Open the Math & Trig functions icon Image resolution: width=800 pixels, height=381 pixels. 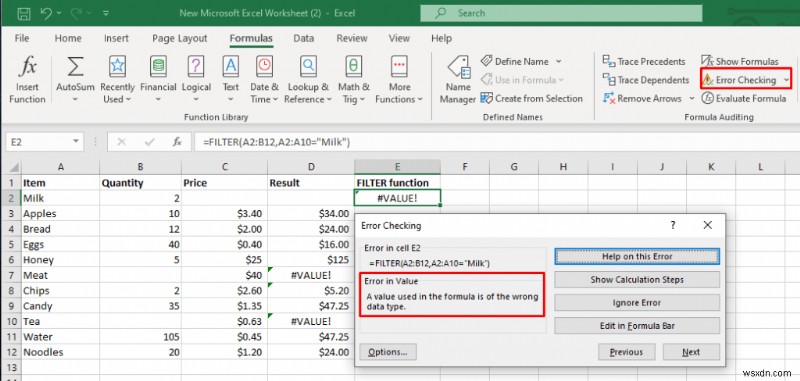point(354,67)
